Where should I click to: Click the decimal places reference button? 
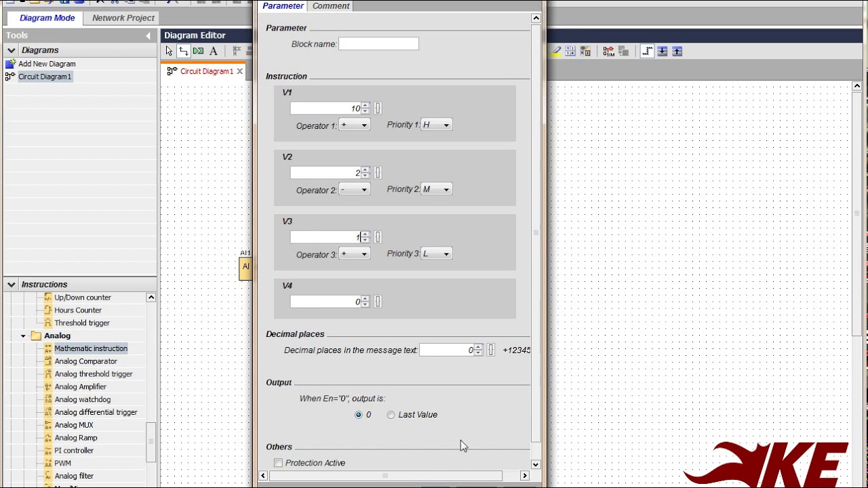(491, 350)
